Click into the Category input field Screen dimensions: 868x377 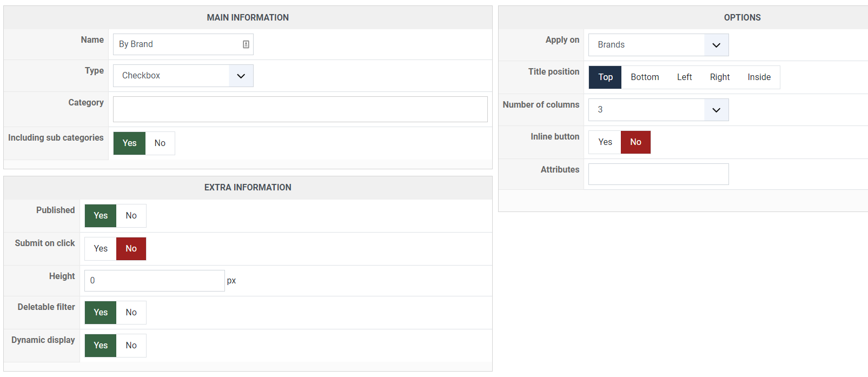pos(300,109)
